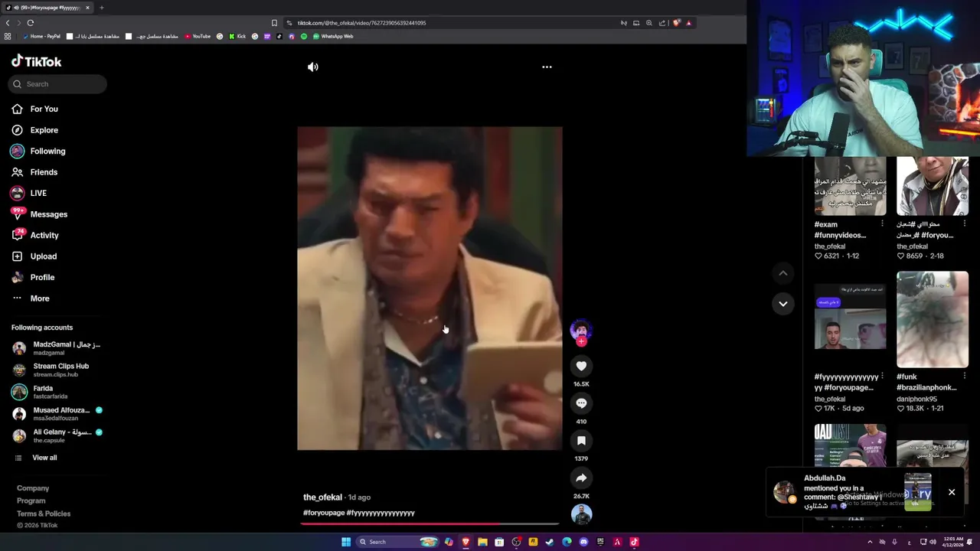Open the Program footer link
The height and width of the screenshot is (551, 980).
[x=31, y=500]
